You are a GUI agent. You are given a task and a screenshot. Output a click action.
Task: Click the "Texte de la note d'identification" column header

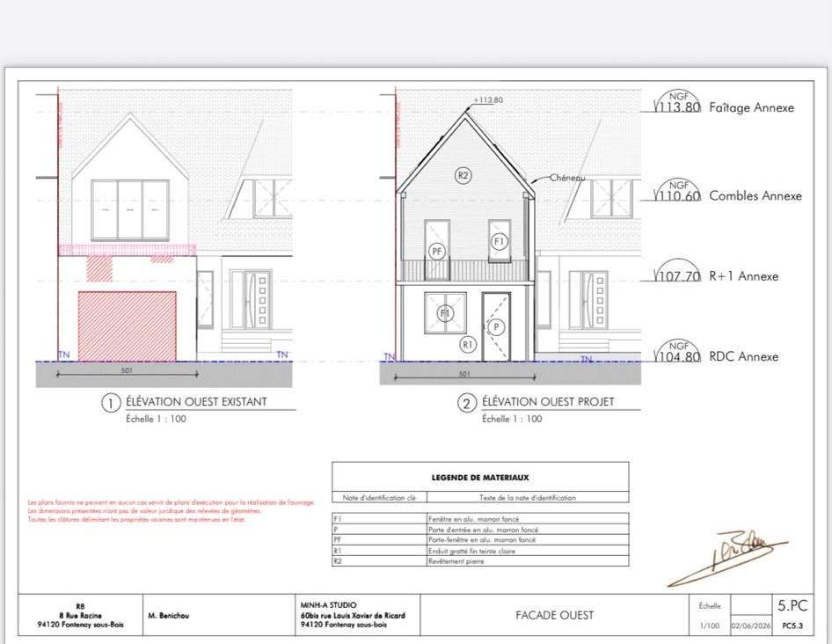point(528,498)
